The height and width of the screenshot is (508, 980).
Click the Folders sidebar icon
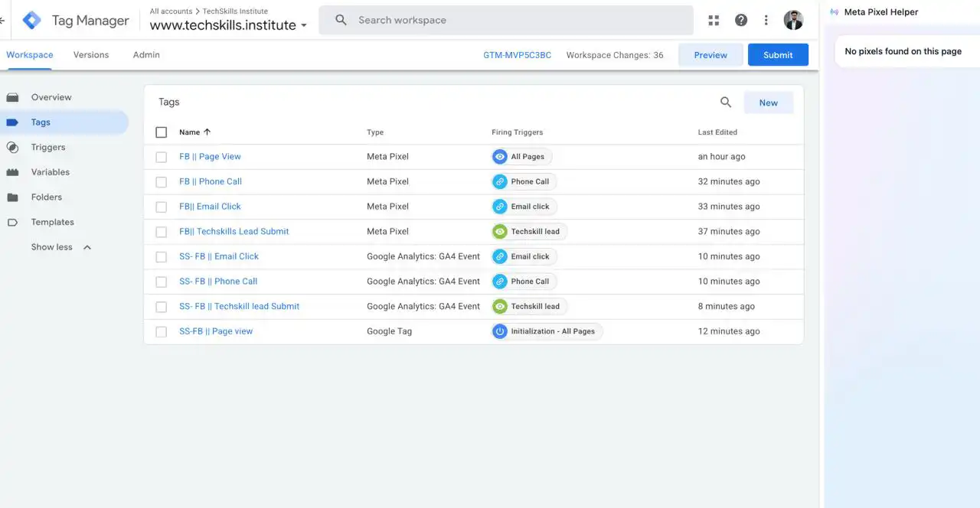pyautogui.click(x=12, y=197)
